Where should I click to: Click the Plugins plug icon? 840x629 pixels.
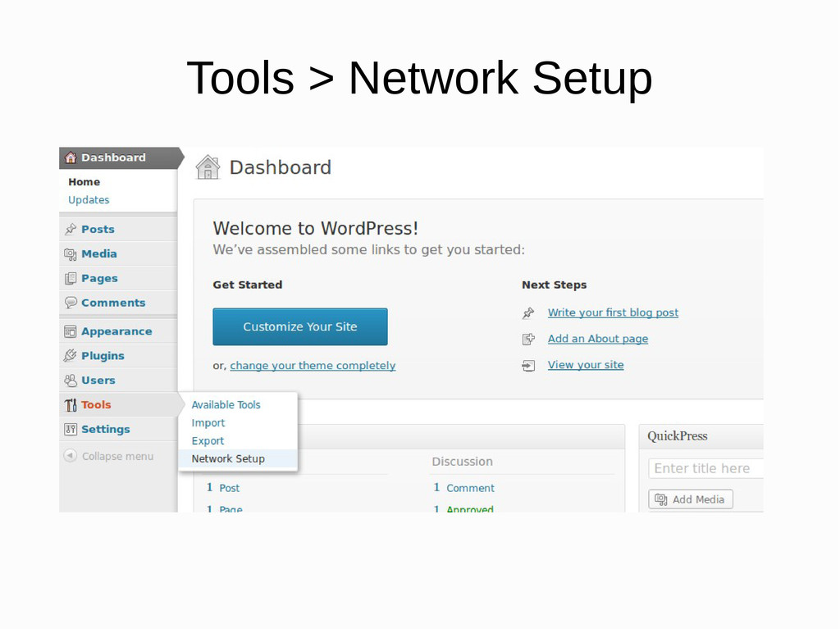click(71, 356)
